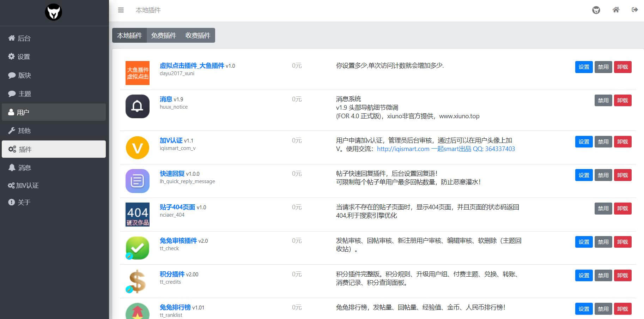Disable the 消息 plugin with 禁用 button
Screen dimensions: 644x319
tap(603, 100)
